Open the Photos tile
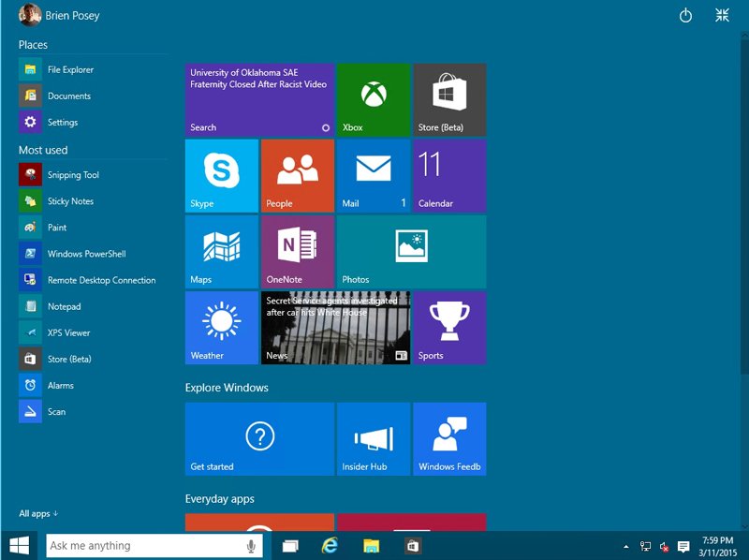This screenshot has height=560, width=749. click(x=412, y=252)
